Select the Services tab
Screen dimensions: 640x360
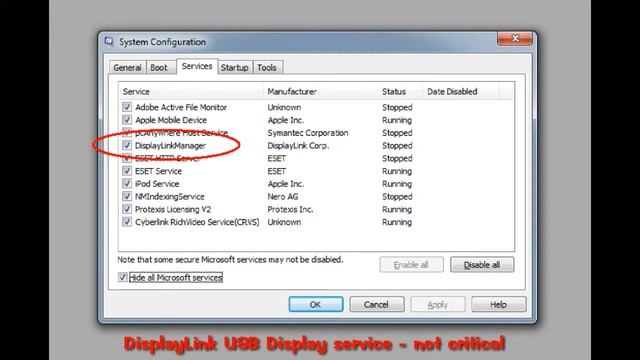tap(197, 67)
